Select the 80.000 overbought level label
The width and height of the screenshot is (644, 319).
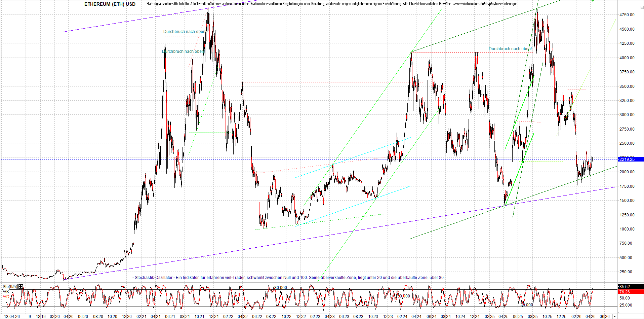point(281,288)
